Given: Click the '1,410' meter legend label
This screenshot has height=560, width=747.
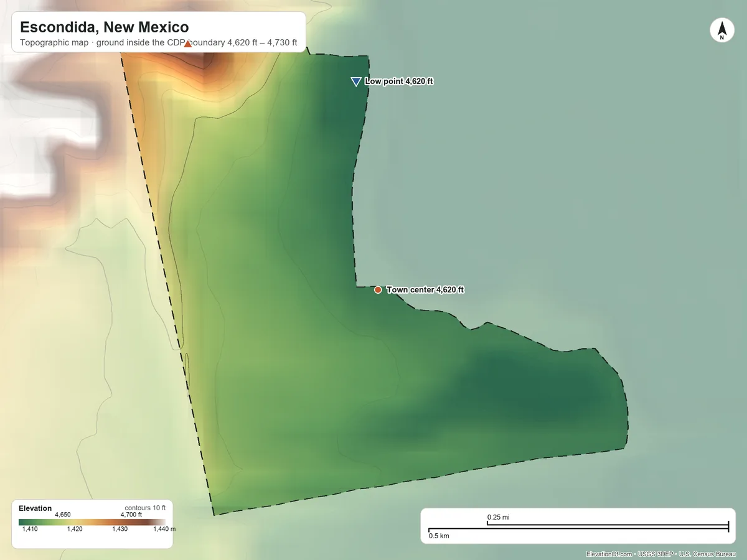Looking at the screenshot, I should 30,529.
